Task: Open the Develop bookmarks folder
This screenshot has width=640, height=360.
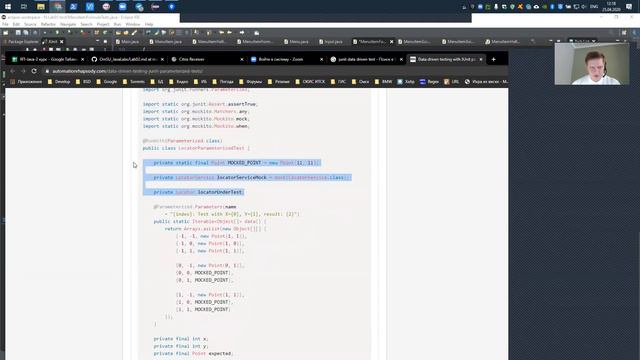Action: point(59,82)
